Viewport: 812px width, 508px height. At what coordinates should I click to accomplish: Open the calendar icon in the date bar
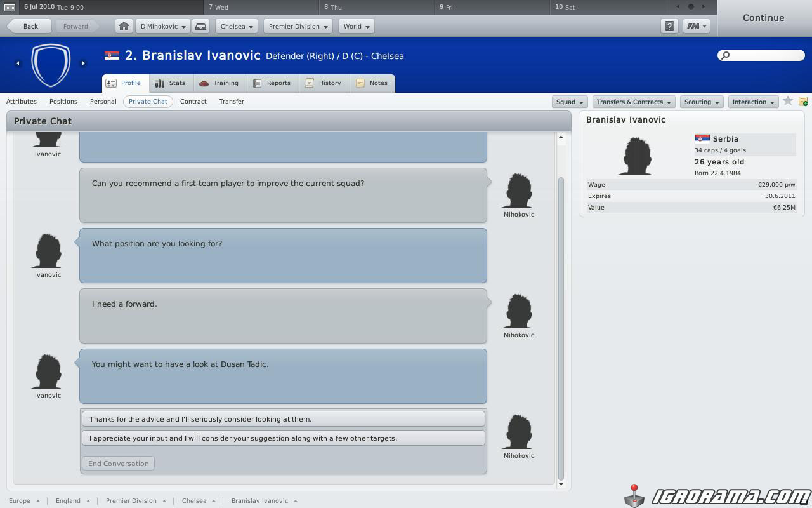(x=10, y=7)
